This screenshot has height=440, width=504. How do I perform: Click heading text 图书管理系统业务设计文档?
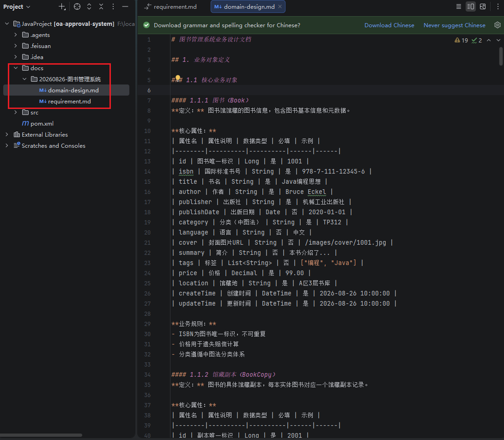[215, 40]
